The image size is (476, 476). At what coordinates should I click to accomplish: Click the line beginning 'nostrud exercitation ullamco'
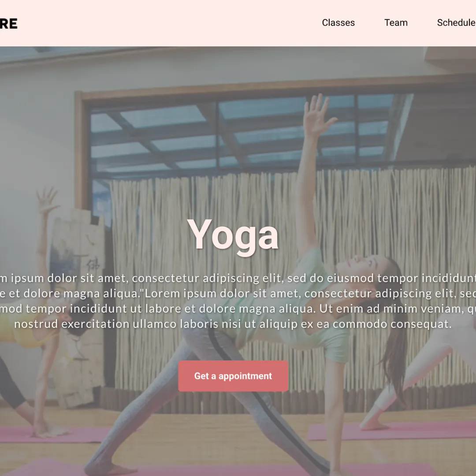pos(233,324)
